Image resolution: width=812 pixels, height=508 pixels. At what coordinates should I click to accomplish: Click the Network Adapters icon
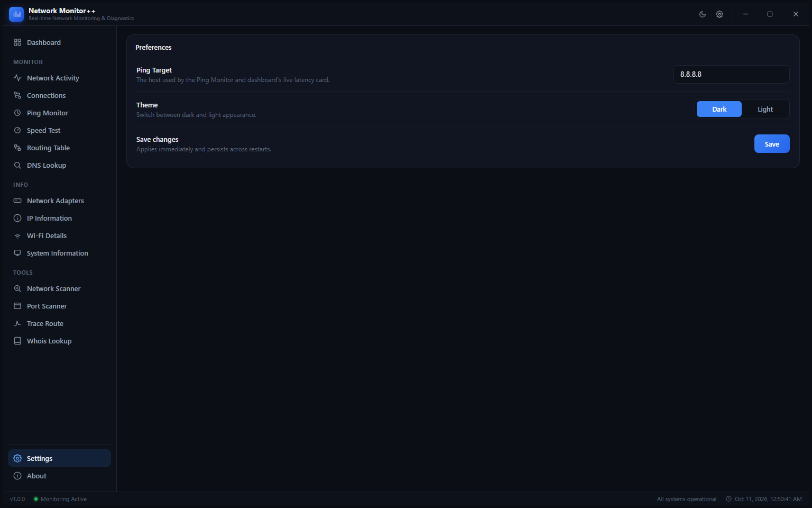17,201
